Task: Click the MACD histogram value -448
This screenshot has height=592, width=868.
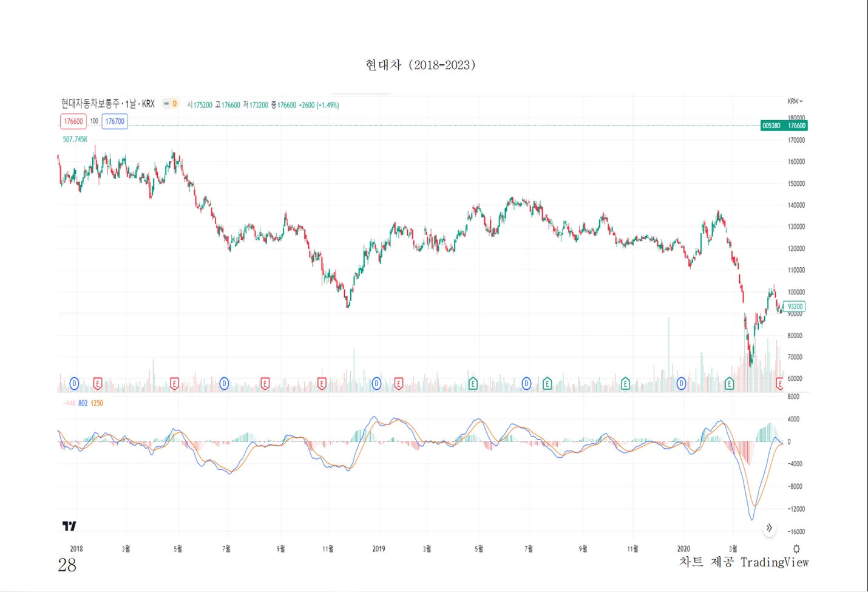Action: pos(69,403)
